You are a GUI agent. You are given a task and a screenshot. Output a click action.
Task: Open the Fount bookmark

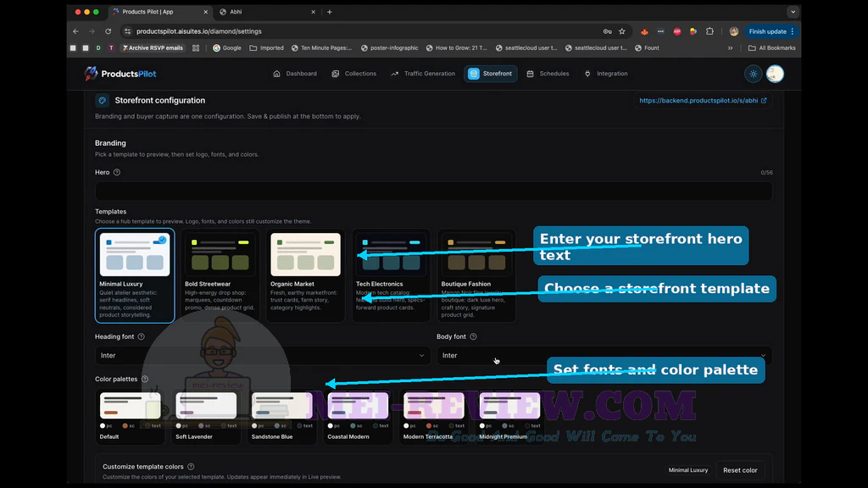[647, 48]
